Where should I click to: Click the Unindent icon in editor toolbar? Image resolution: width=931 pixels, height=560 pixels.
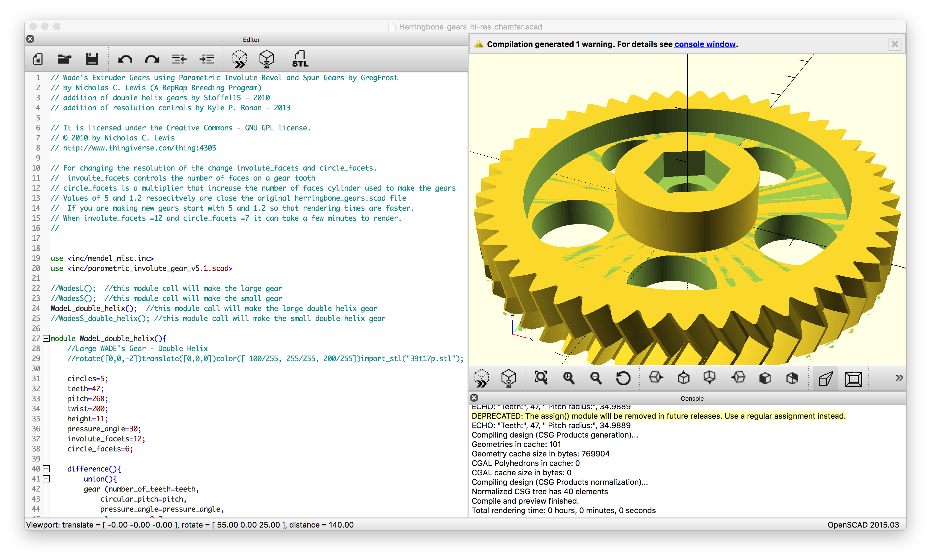[179, 59]
